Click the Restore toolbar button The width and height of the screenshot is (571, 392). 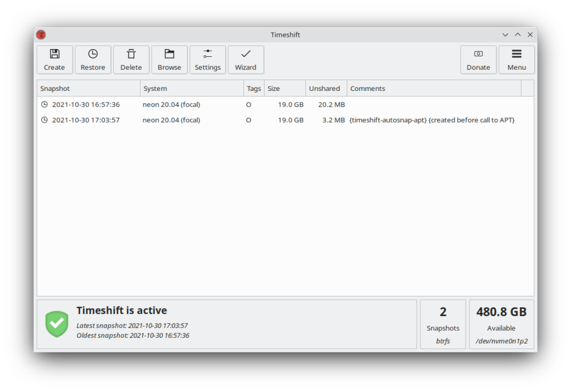(x=93, y=60)
